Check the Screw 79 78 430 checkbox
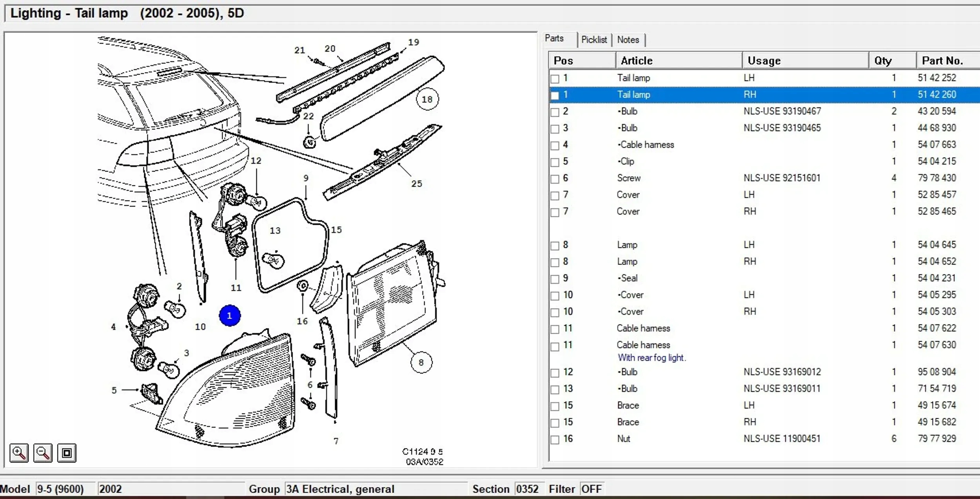This screenshot has height=499, width=980. [x=555, y=179]
